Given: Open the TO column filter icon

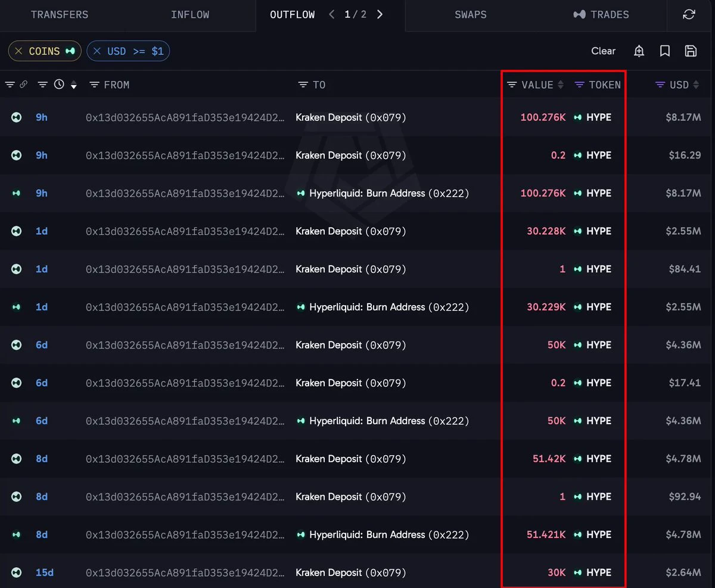Looking at the screenshot, I should coord(303,85).
